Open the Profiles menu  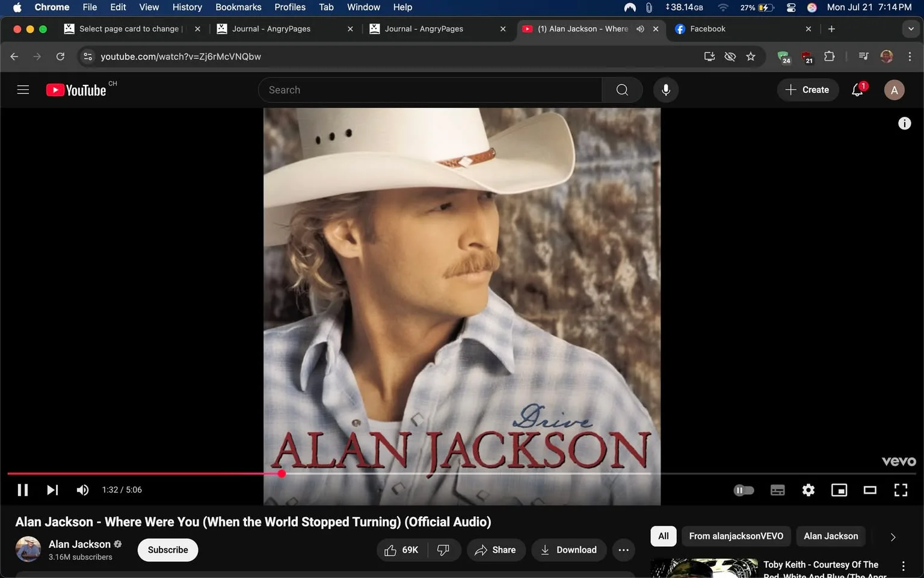click(x=290, y=7)
